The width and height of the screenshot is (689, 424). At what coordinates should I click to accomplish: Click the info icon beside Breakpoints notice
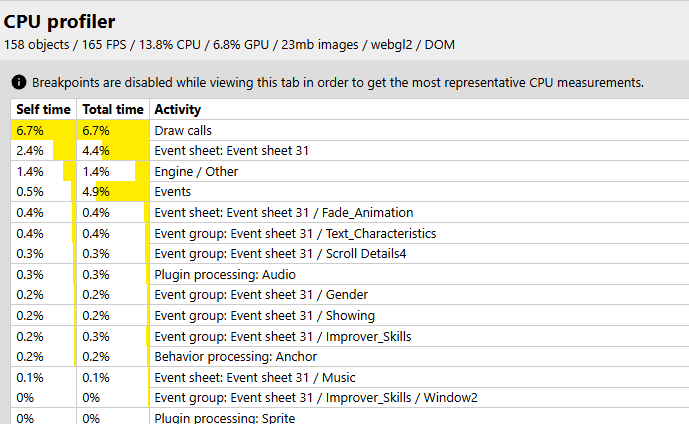click(x=19, y=82)
